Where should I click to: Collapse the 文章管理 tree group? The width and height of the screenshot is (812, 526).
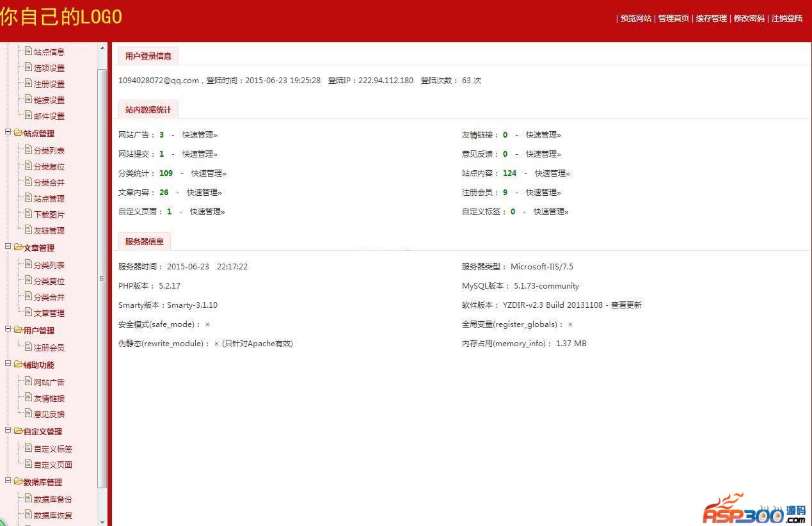click(x=8, y=247)
